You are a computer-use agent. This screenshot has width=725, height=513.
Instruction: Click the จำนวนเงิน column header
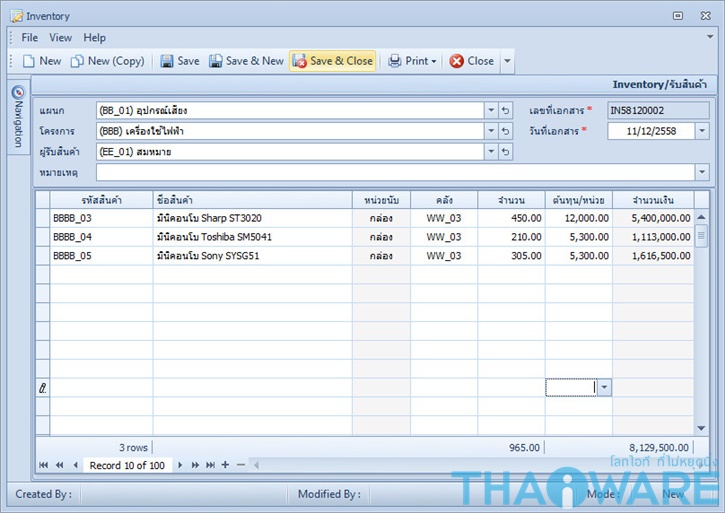point(653,200)
